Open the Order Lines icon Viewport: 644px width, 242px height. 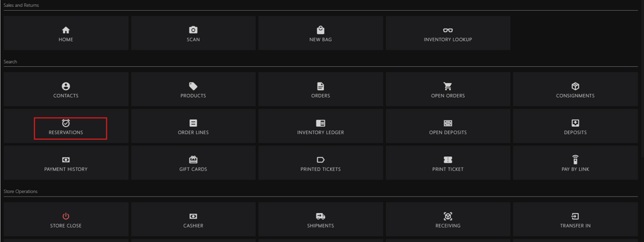(193, 123)
